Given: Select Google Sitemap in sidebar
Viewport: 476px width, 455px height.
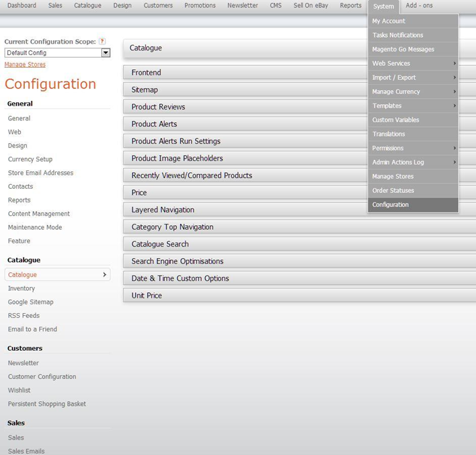Looking at the screenshot, I should 31,302.
